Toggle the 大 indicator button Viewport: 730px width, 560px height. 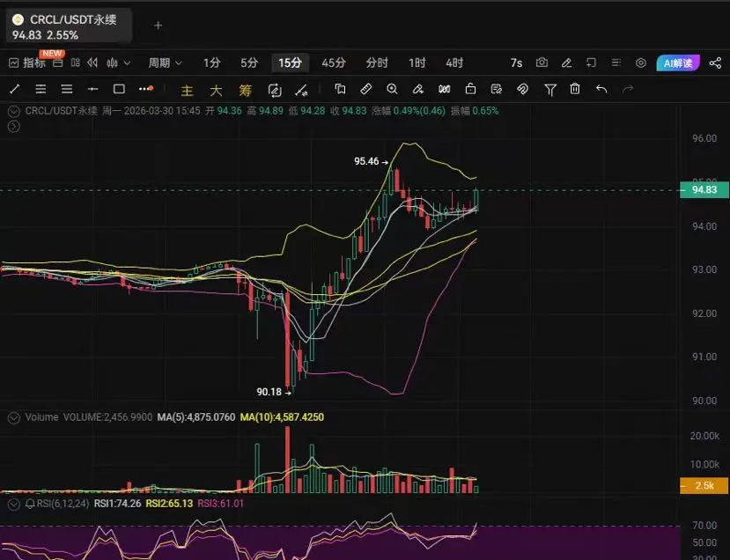coord(216,90)
